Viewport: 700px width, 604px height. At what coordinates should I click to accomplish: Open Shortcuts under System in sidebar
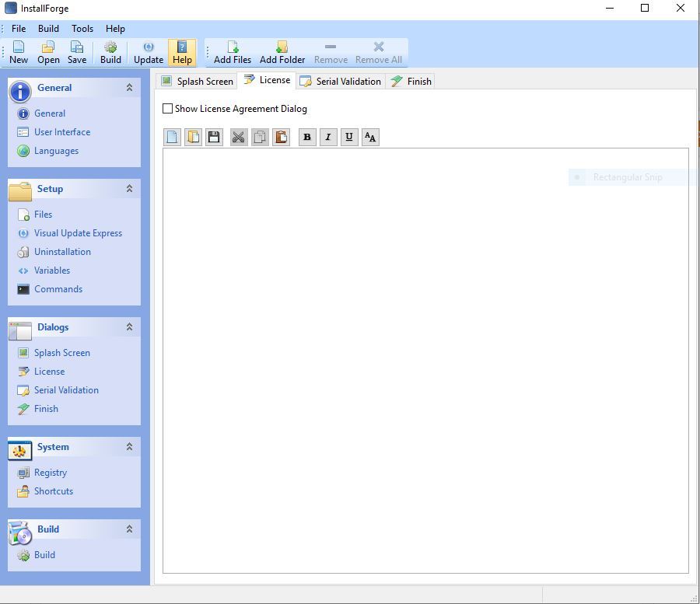(x=54, y=491)
